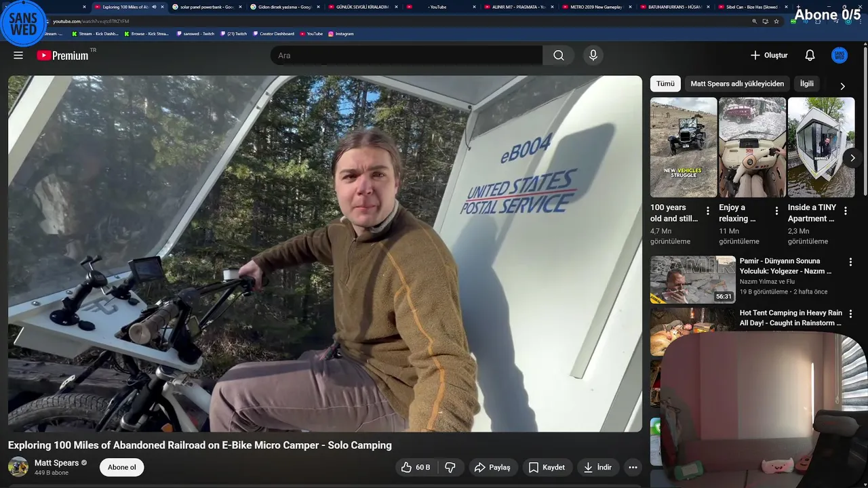Open more actions menu beside İndir
Screen dimensions: 868x488
(x=633, y=467)
